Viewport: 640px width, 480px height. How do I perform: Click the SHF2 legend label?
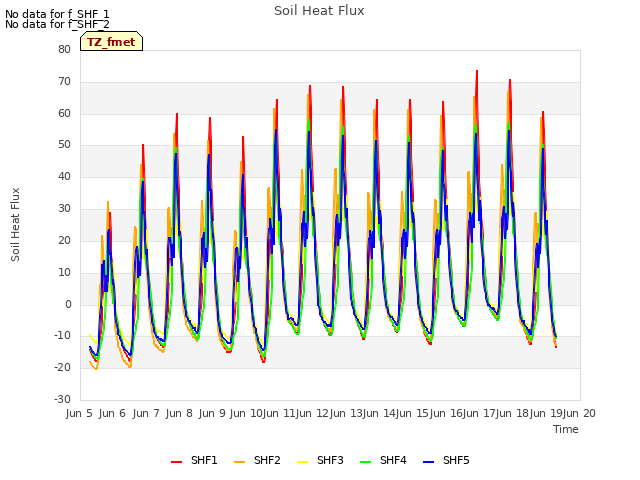click(x=267, y=460)
